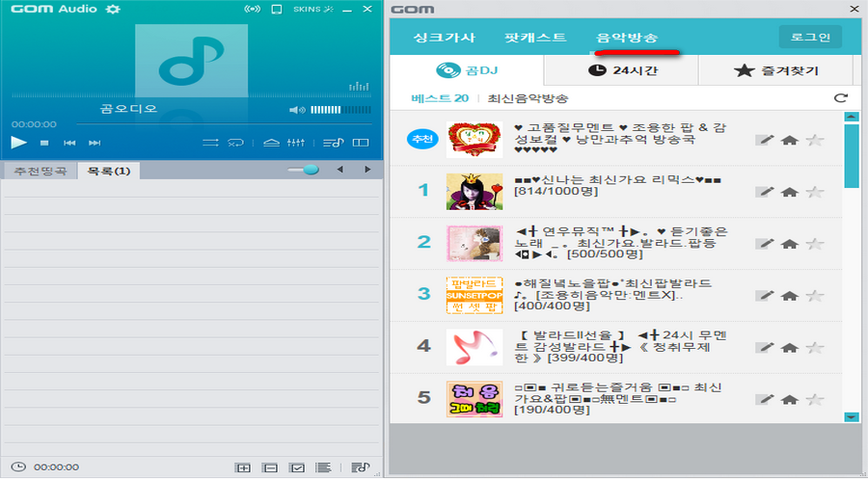Show the 최신음악방송 list
The height and width of the screenshot is (479, 868).
tap(528, 98)
